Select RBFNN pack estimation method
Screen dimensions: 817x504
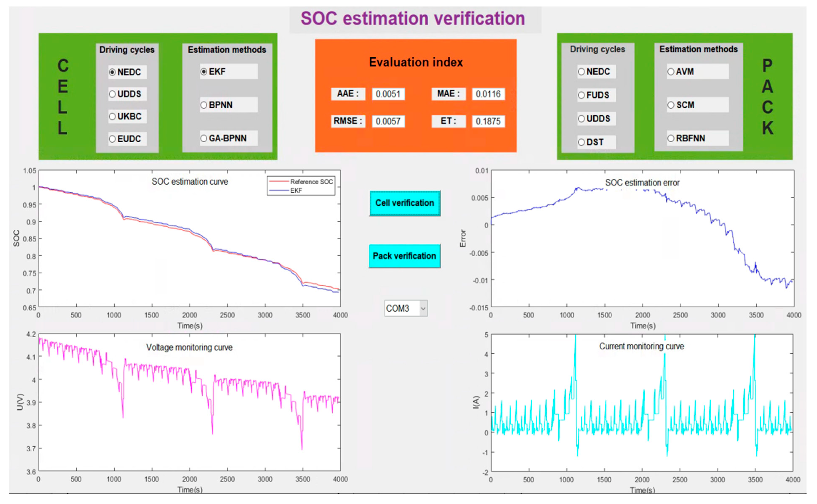pos(671,138)
